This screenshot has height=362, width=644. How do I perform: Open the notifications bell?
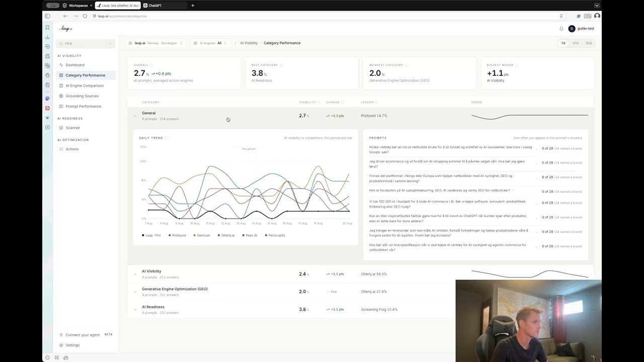pos(561,29)
